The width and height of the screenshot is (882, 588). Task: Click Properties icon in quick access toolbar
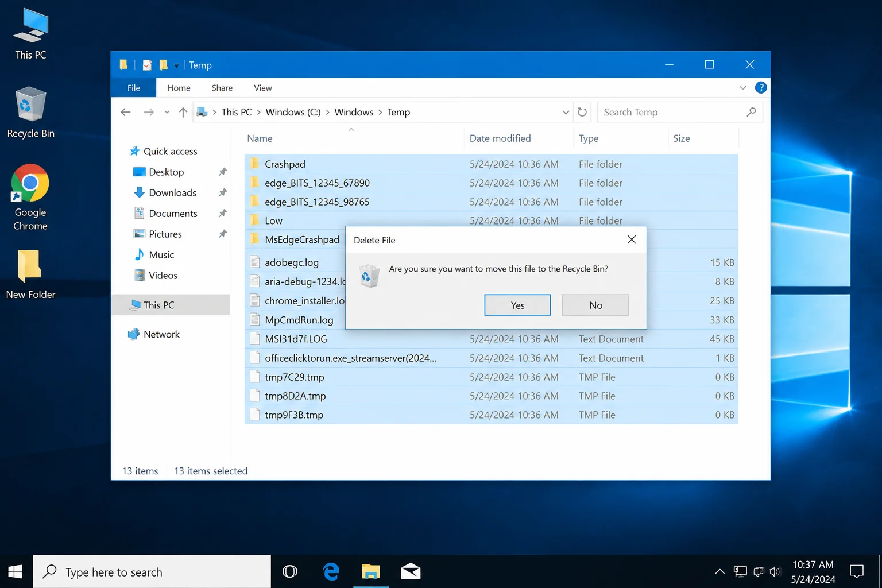(147, 65)
